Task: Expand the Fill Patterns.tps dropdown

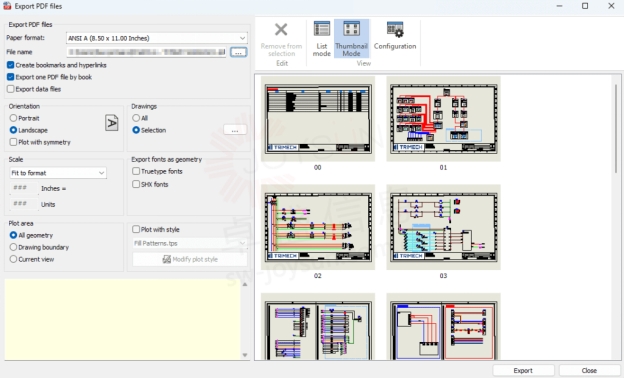Action: [x=190, y=243]
